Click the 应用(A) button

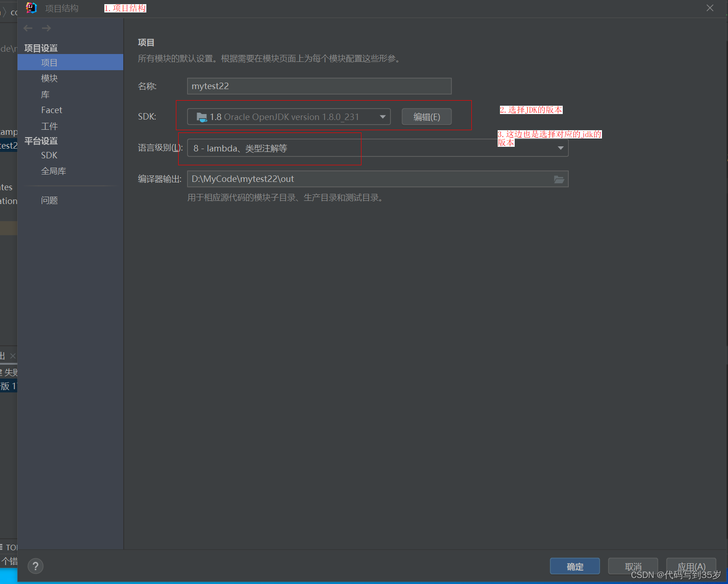(x=691, y=566)
